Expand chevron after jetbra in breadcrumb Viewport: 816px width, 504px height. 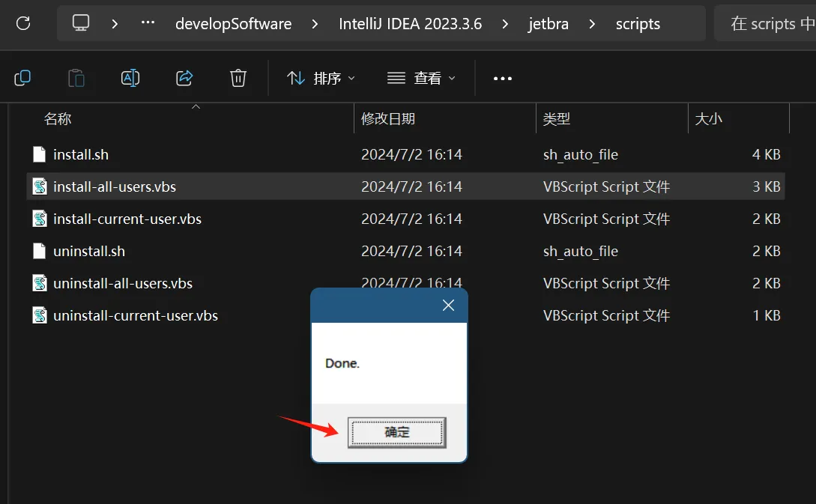click(x=592, y=24)
